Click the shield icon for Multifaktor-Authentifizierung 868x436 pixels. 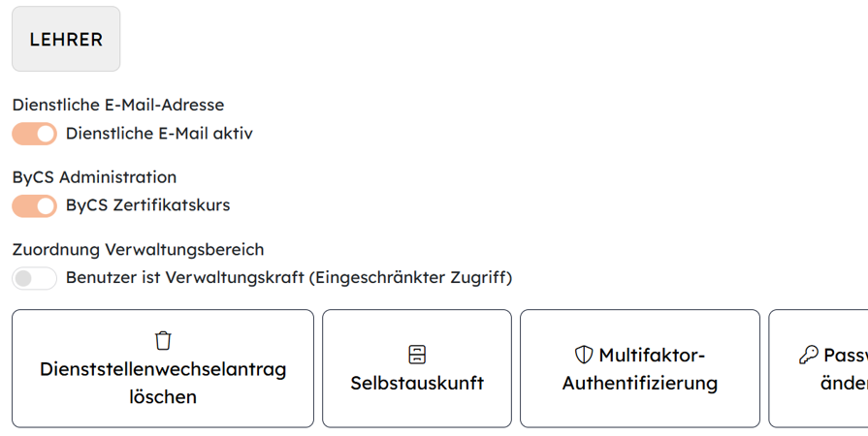coord(584,355)
